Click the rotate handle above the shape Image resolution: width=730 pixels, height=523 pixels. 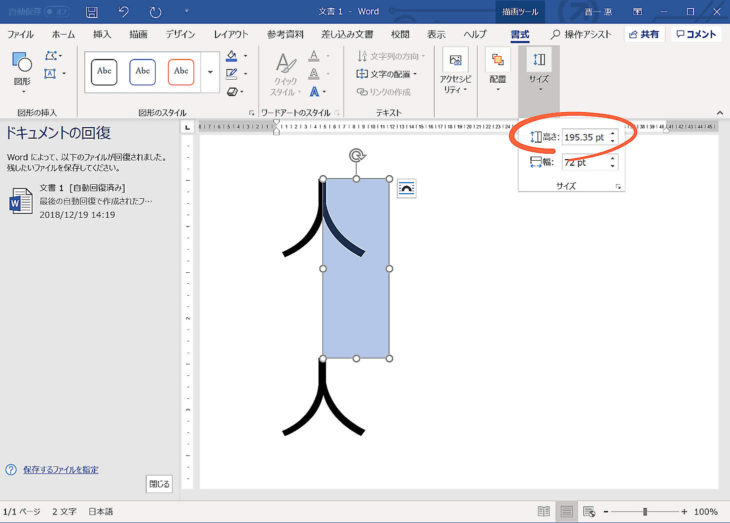[x=356, y=155]
